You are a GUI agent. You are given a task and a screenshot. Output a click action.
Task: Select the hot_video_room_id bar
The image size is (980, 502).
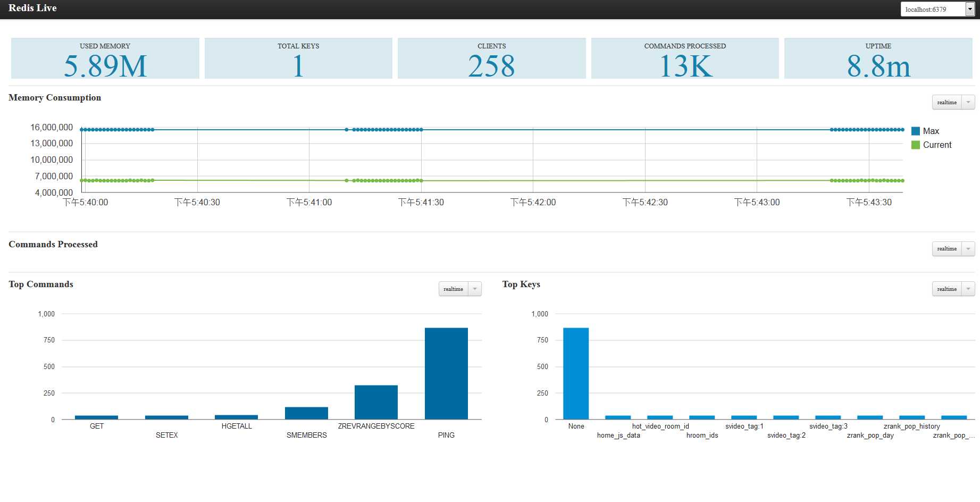[660, 417]
